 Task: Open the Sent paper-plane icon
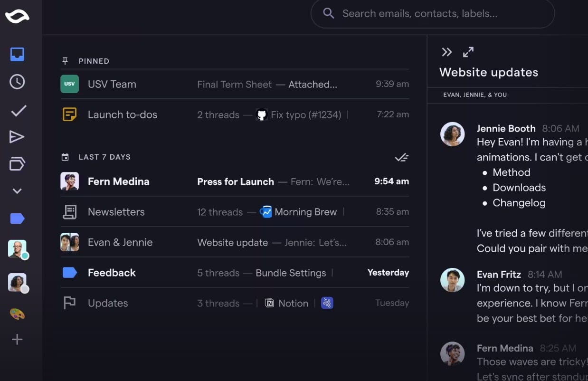coord(17,137)
